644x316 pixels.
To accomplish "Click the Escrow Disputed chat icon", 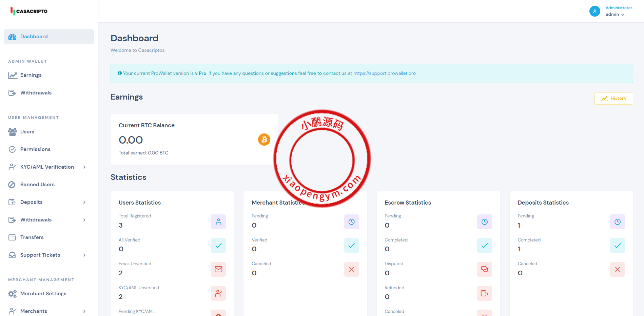I will coord(484,269).
